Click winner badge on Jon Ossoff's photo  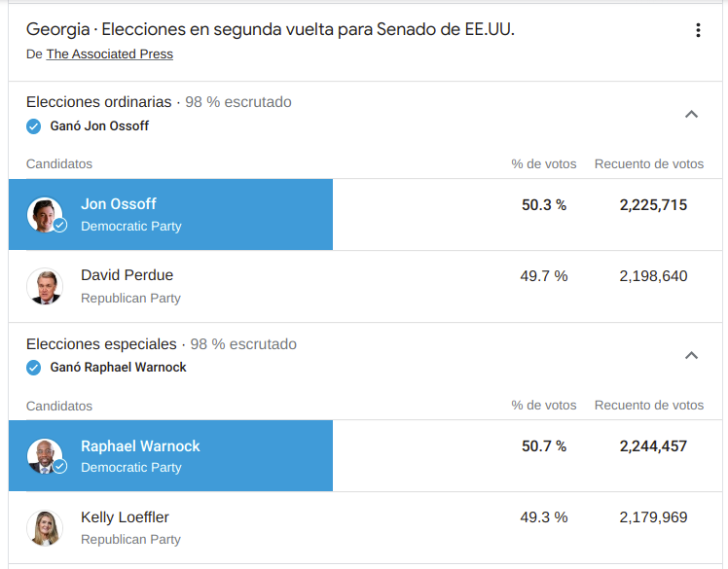pos(59,225)
